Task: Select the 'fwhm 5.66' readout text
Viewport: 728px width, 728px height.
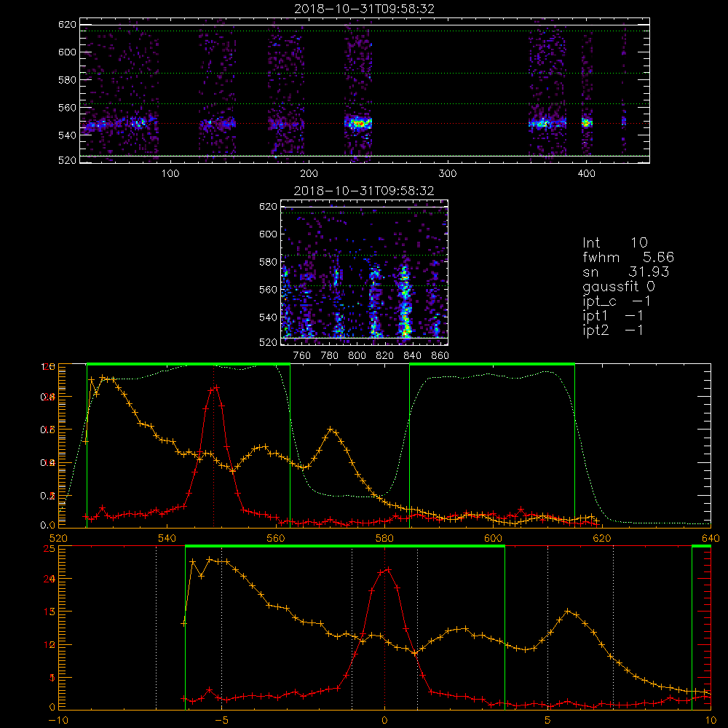Action: tap(628, 257)
